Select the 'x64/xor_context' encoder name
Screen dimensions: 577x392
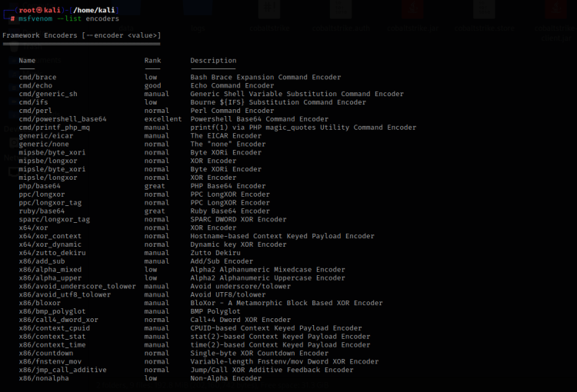click(51, 236)
